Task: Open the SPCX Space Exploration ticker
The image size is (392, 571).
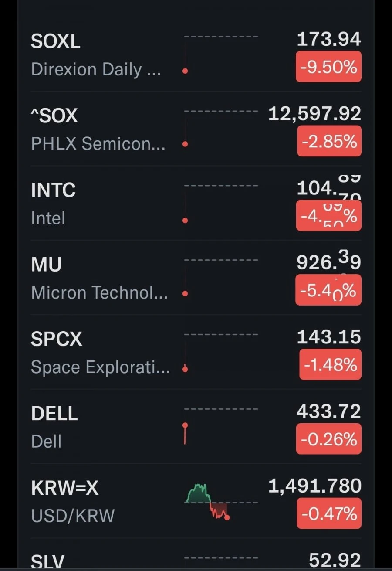Action: (x=196, y=352)
